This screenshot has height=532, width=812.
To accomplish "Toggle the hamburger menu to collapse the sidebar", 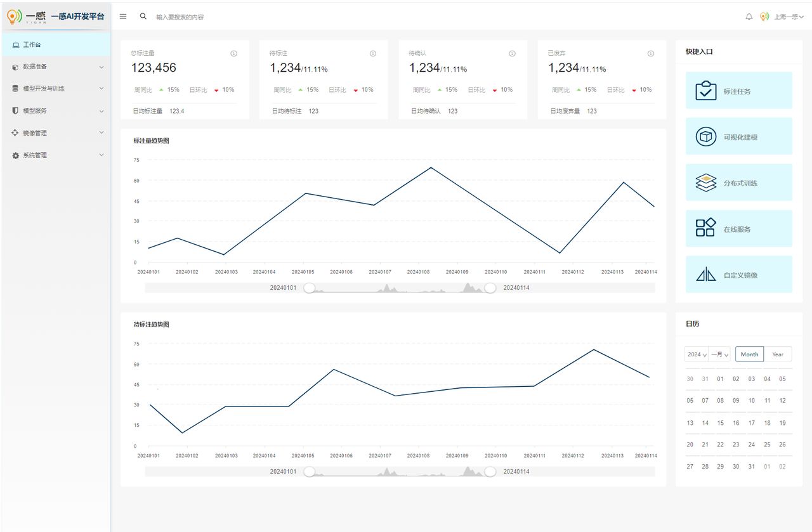I will coord(123,16).
